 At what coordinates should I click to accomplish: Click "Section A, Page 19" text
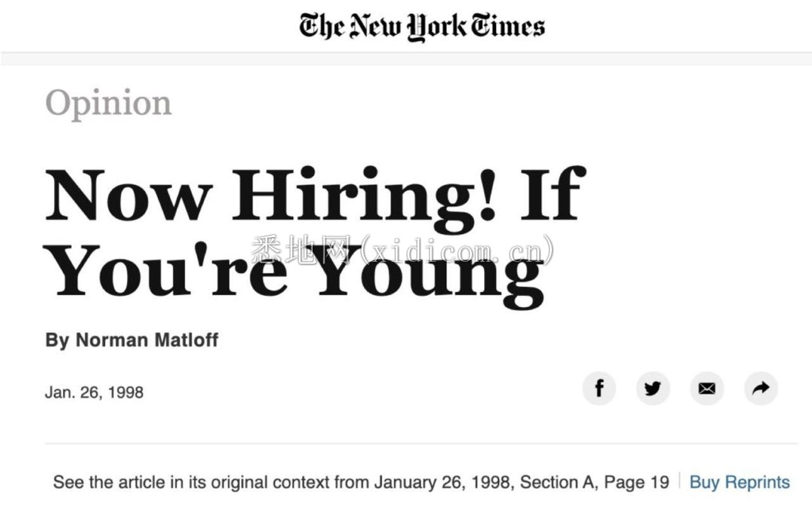point(593,482)
